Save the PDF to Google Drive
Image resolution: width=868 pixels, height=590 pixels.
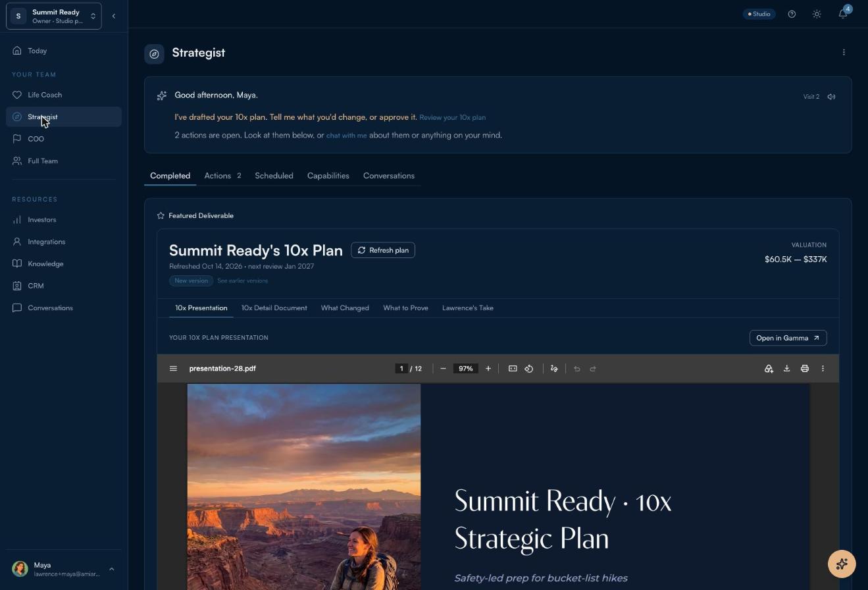[x=769, y=369]
